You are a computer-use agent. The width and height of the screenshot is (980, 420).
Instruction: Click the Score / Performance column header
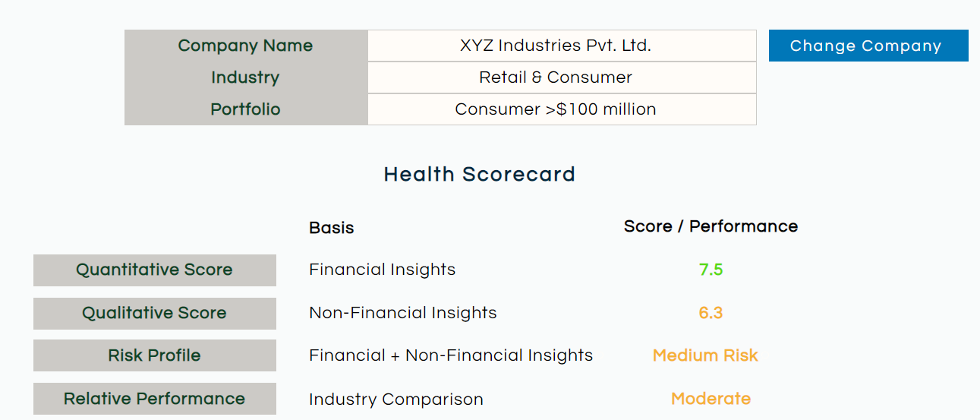(711, 226)
